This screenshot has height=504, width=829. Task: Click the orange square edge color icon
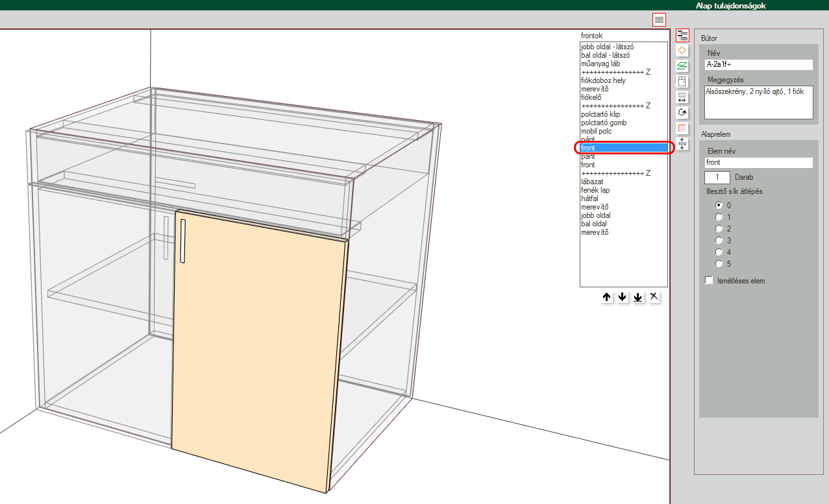pyautogui.click(x=682, y=128)
